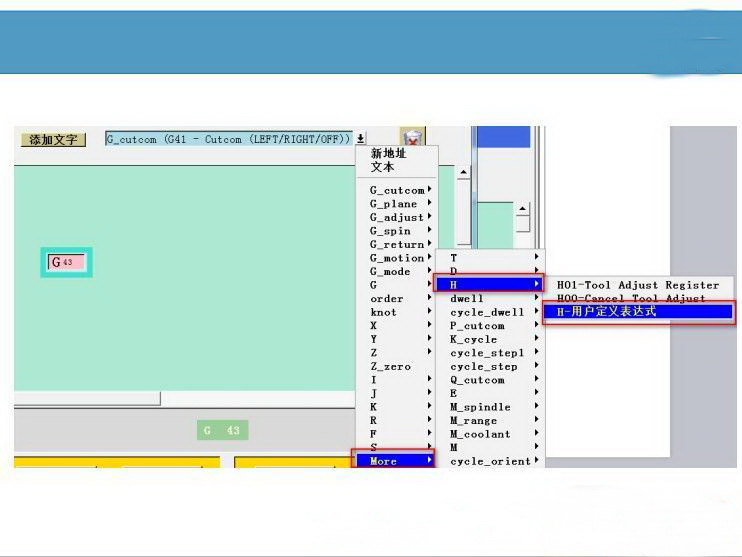The image size is (742, 557).
Task: Open the G_cutcom dropdown arrow
Action: click(x=361, y=139)
